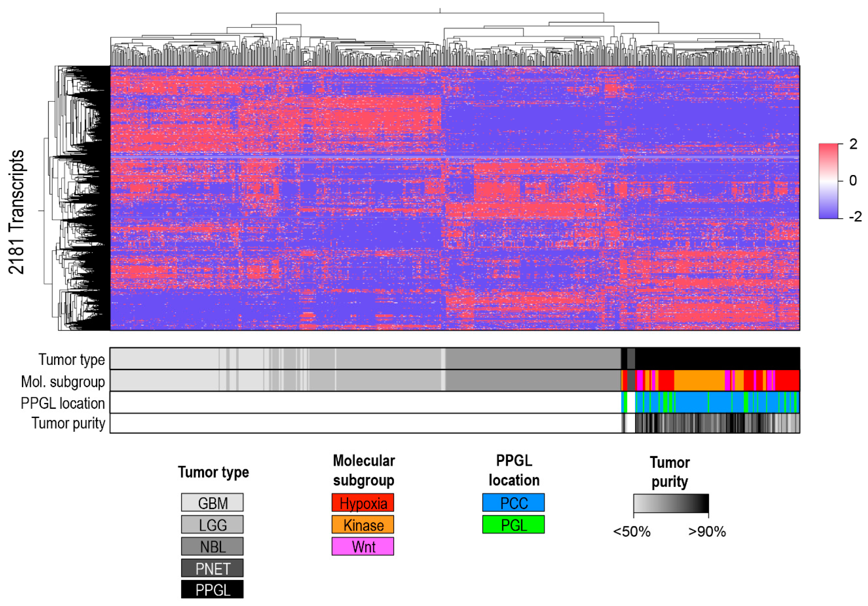Click the Tumor purity annotation track bar
This screenshot has height=606, width=868.
point(455,423)
